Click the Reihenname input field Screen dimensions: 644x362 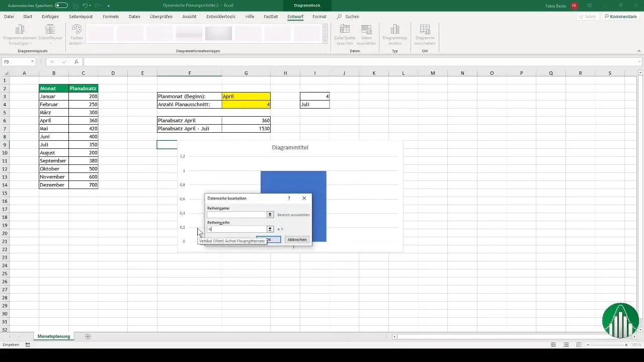pos(236,215)
